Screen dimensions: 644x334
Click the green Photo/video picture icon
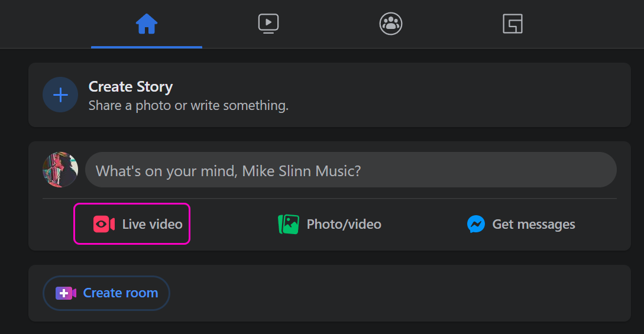[289, 225]
